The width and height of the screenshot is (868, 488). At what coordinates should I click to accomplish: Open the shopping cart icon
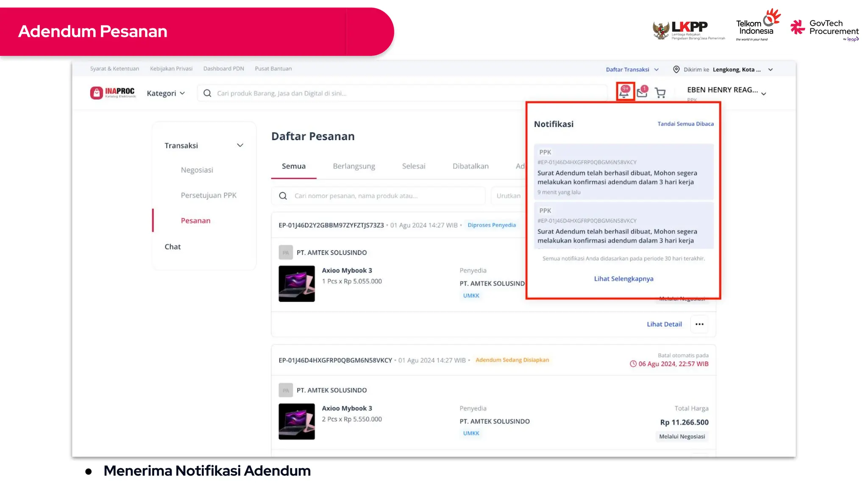point(660,93)
